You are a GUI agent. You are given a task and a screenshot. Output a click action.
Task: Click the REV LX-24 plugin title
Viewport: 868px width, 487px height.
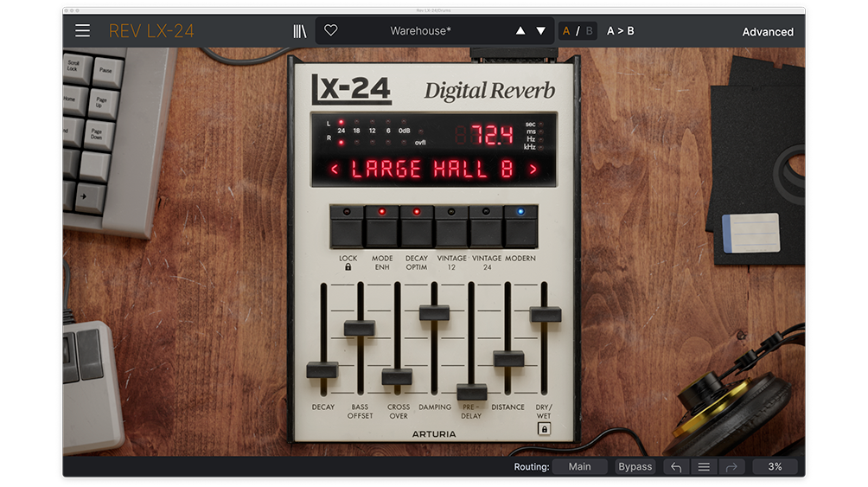151,31
